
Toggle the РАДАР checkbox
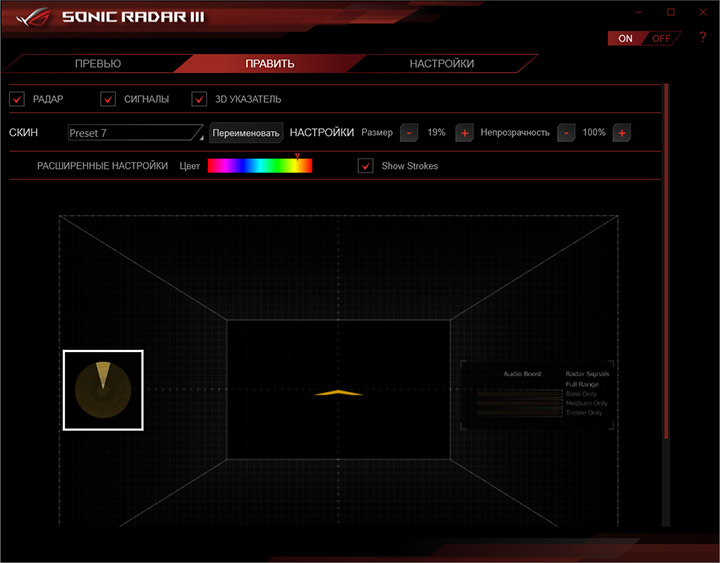point(17,99)
